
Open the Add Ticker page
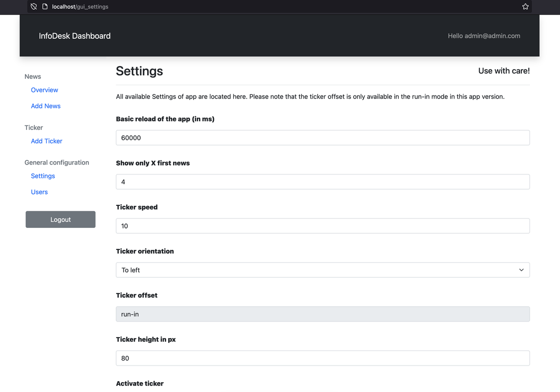pos(47,141)
